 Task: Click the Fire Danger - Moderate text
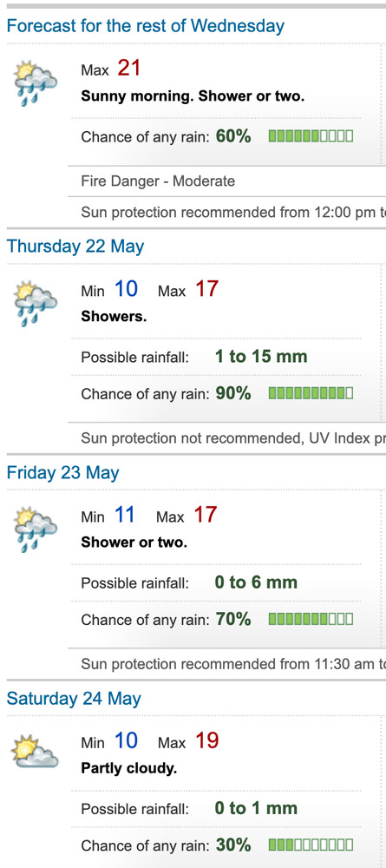click(158, 181)
